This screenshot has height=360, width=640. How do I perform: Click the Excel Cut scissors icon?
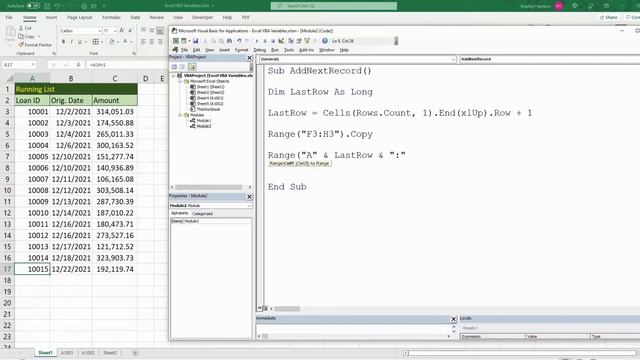[x=21, y=28]
